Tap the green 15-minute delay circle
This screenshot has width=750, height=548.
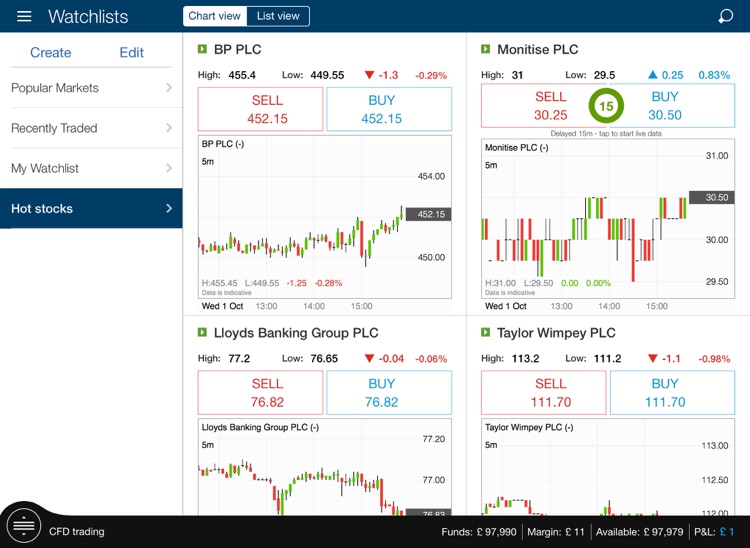(606, 106)
